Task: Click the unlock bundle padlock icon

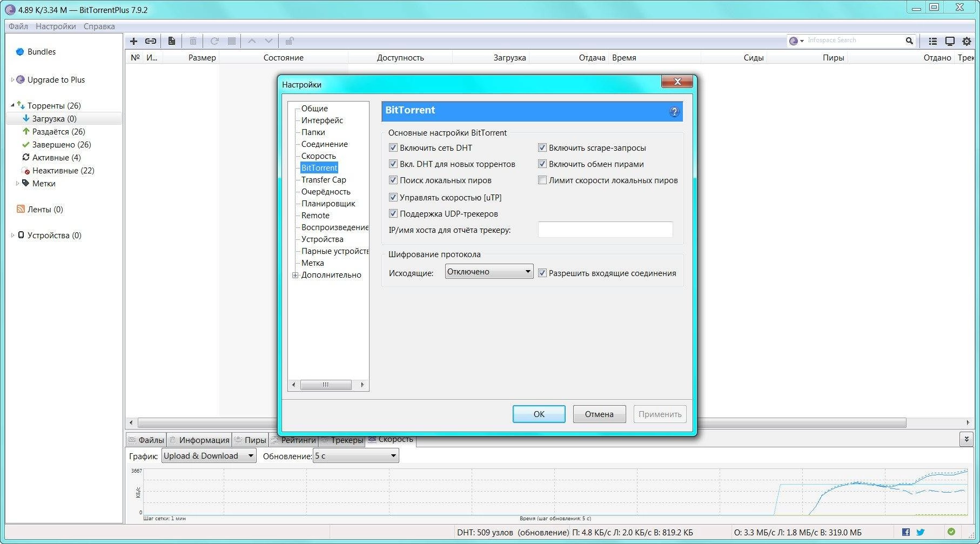Action: click(290, 41)
